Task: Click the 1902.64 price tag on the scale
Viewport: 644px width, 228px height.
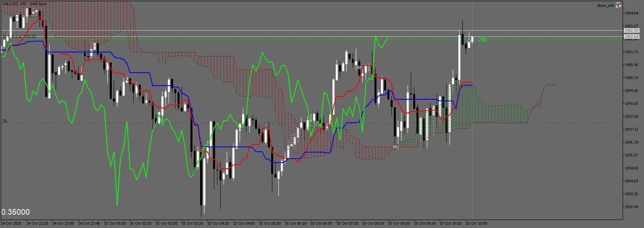Action: coord(631,37)
